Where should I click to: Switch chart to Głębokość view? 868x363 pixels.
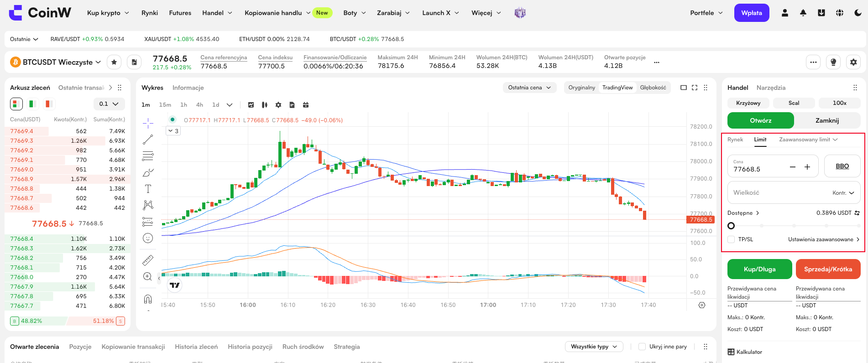click(x=653, y=88)
